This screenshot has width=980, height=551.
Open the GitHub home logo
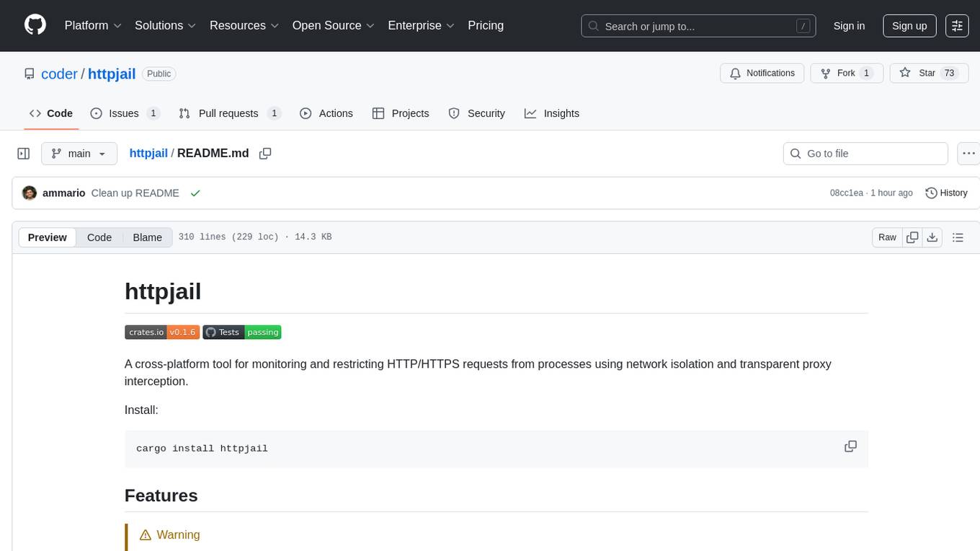[x=35, y=25]
